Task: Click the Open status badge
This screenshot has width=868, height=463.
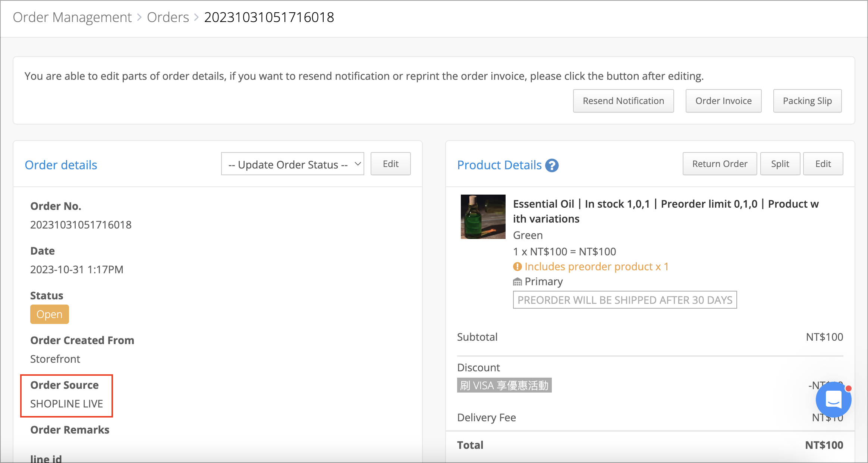Action: pyautogui.click(x=50, y=314)
